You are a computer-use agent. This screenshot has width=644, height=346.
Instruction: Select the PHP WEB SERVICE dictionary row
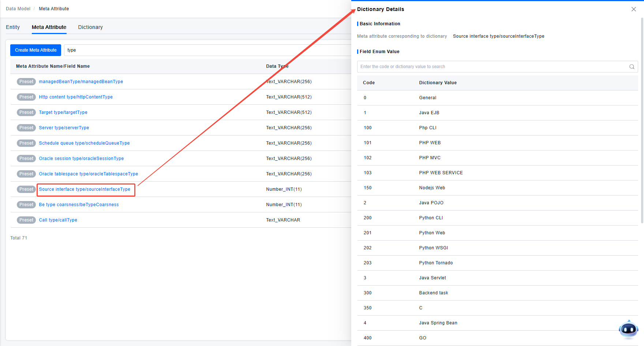[441, 173]
